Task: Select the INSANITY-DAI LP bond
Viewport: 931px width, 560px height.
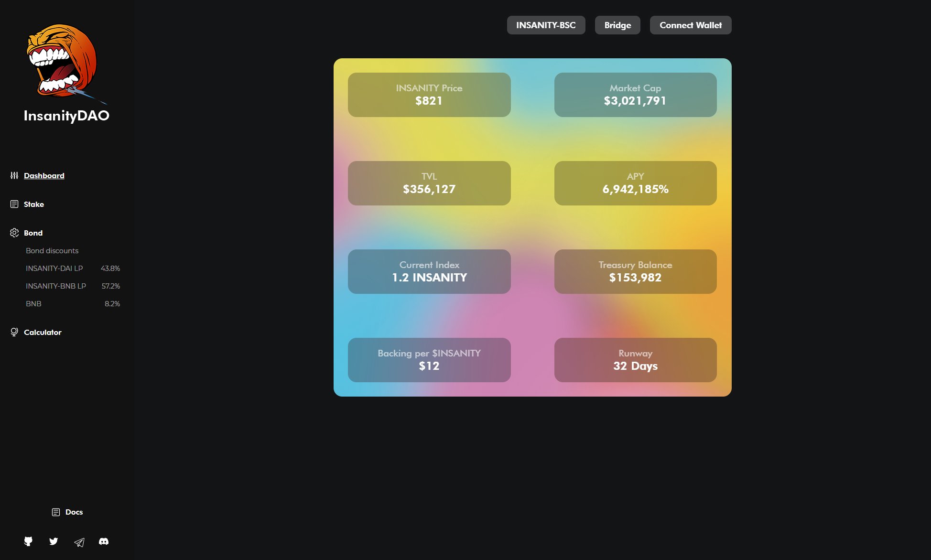Action: 54,269
